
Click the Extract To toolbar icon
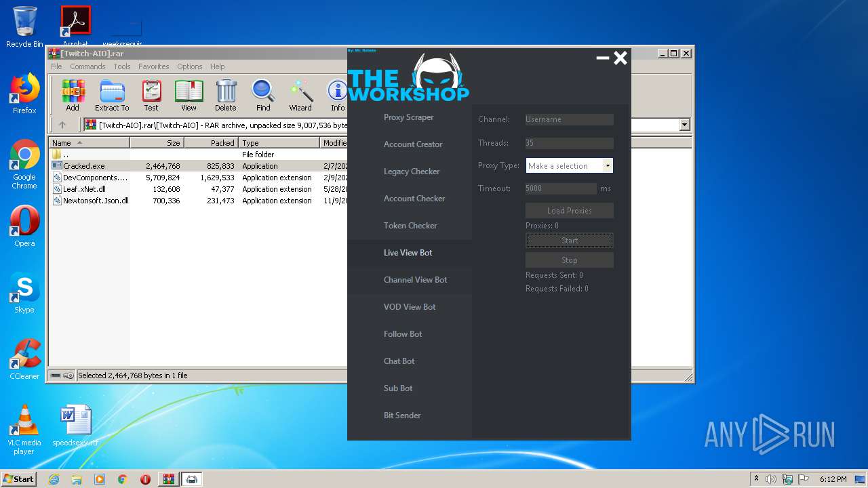point(112,95)
